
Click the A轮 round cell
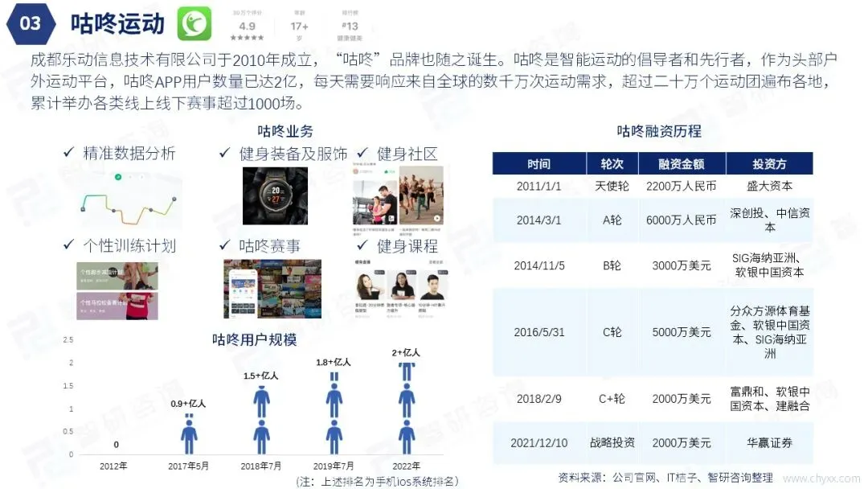[x=612, y=220]
